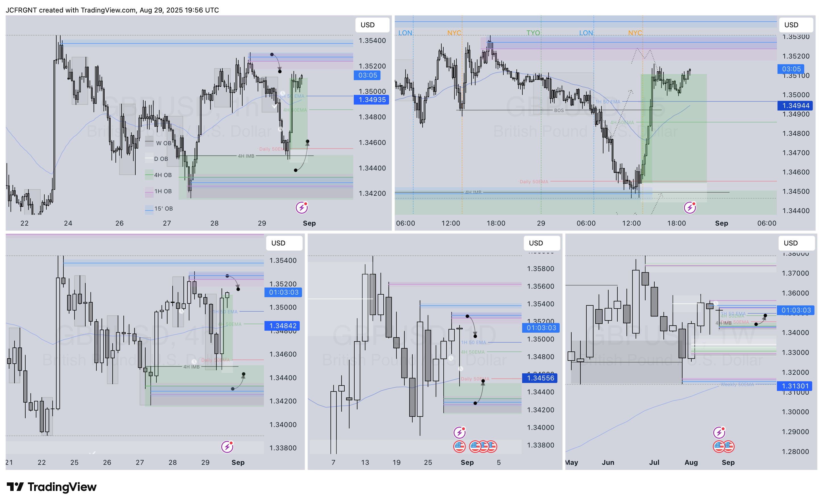Screen dimensions: 823x504
Task: Click 18:00 label left of 29 on 15m axis
Action: pyautogui.click(x=496, y=223)
